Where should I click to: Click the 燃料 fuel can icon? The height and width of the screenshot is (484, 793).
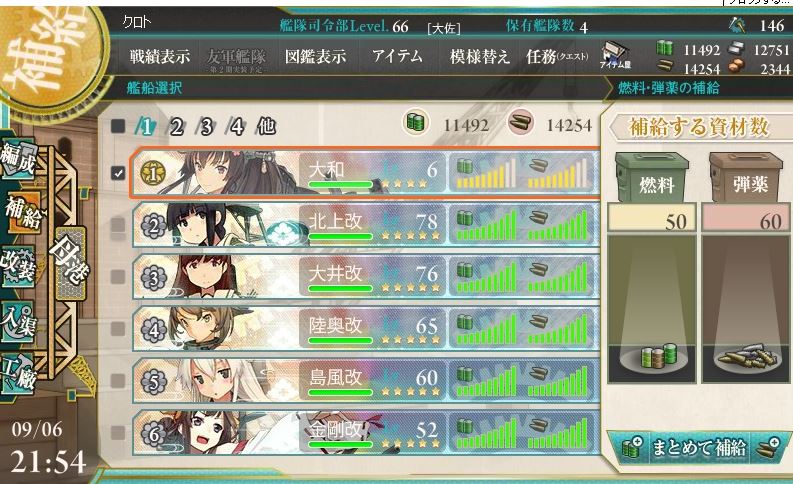(x=652, y=178)
